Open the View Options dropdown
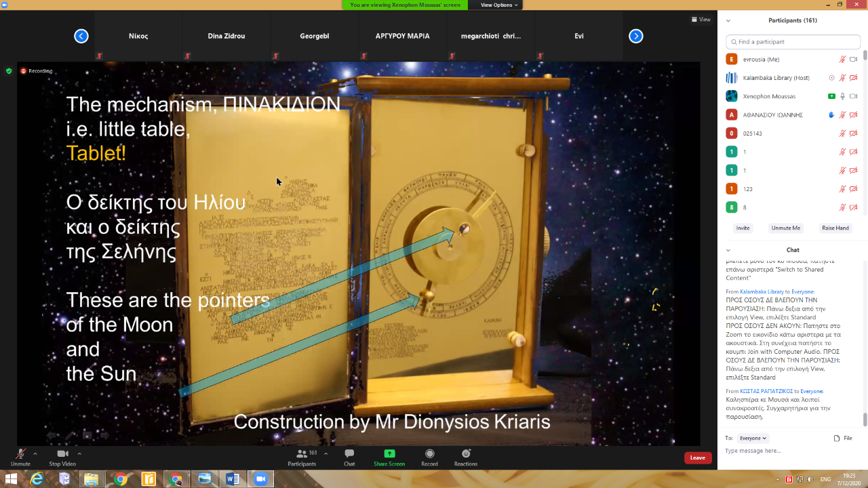This screenshot has height=488, width=868. point(499,5)
